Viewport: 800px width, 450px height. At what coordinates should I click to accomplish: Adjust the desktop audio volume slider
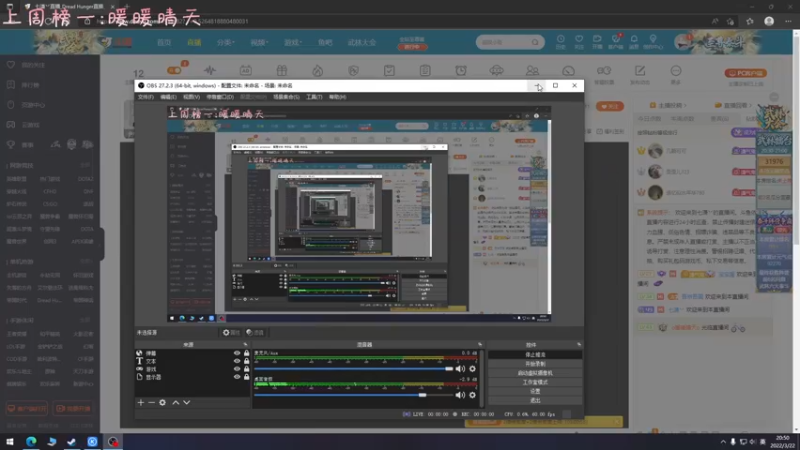pos(353,395)
